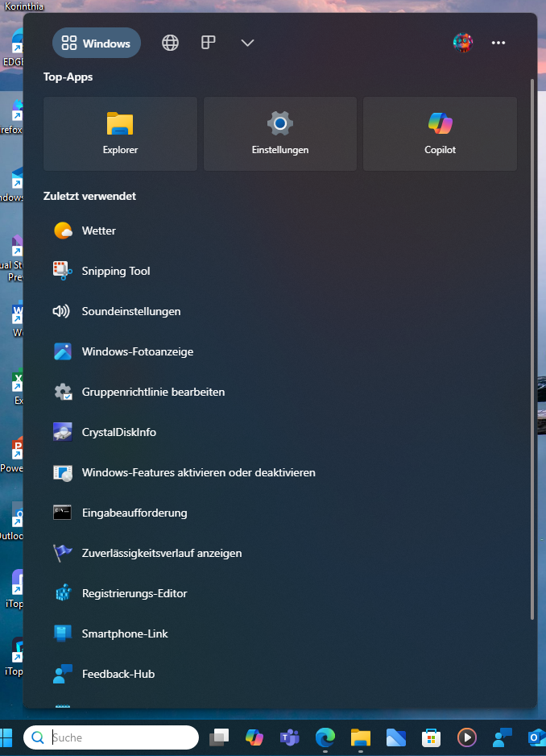Open Windows-Fotoanzeige entry
Screen dimensions: 546x756
point(137,352)
